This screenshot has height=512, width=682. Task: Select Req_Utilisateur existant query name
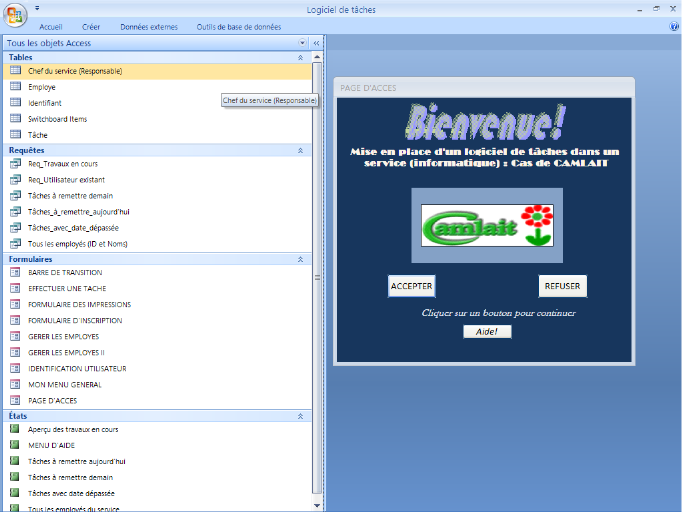pos(67,180)
